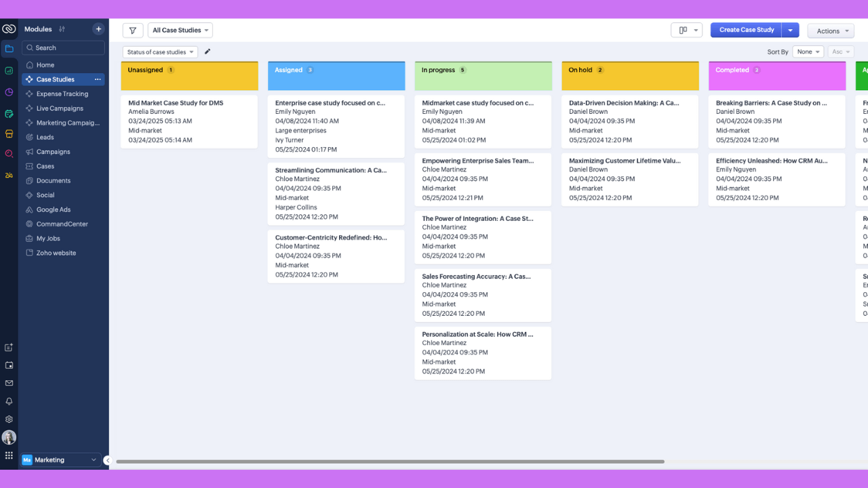Open the user profile avatar
Screen dimensions: 868x488
pos(9,437)
